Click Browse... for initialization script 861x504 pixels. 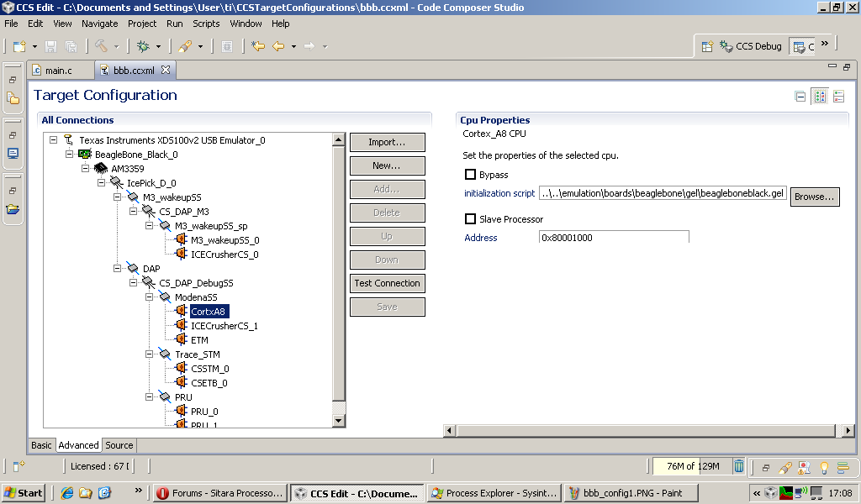click(814, 197)
